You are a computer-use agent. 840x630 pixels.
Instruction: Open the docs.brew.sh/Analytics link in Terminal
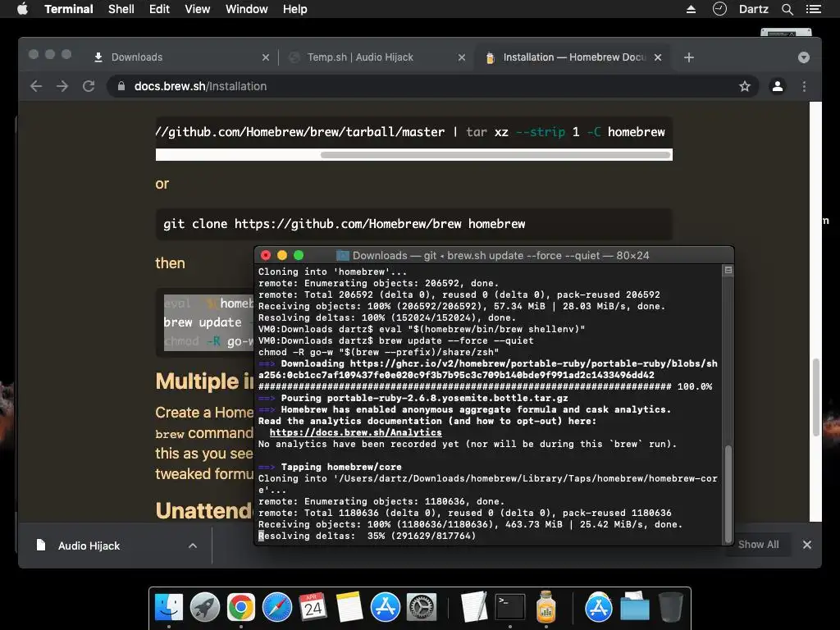355,432
